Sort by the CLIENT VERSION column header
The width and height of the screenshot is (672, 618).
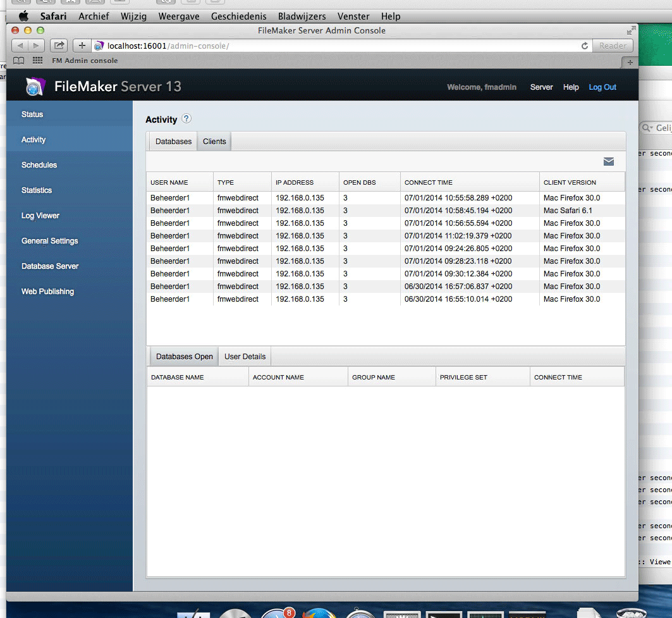click(582, 182)
